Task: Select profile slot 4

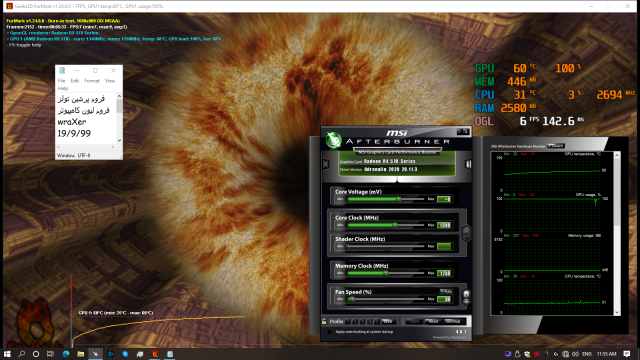Action: pyautogui.click(x=369, y=322)
